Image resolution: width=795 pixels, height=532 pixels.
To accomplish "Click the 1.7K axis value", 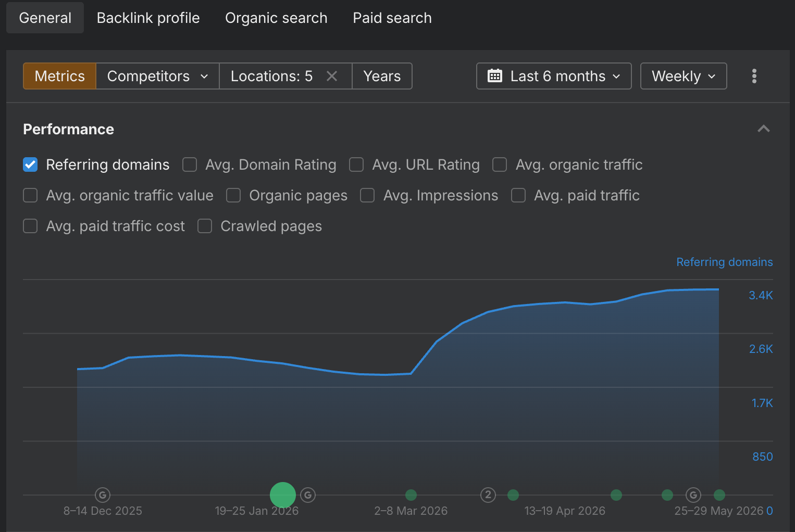I will pos(762,403).
